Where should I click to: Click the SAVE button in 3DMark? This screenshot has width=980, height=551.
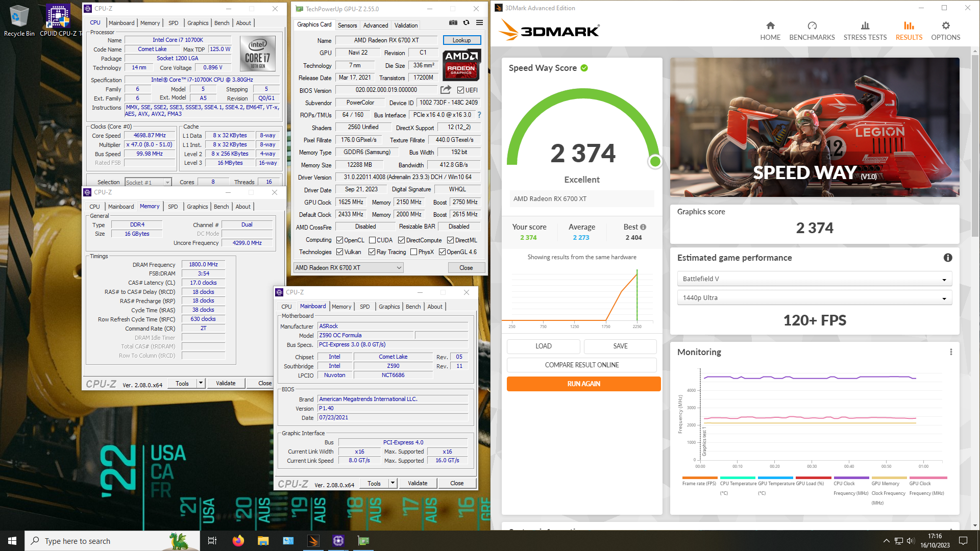(x=621, y=346)
